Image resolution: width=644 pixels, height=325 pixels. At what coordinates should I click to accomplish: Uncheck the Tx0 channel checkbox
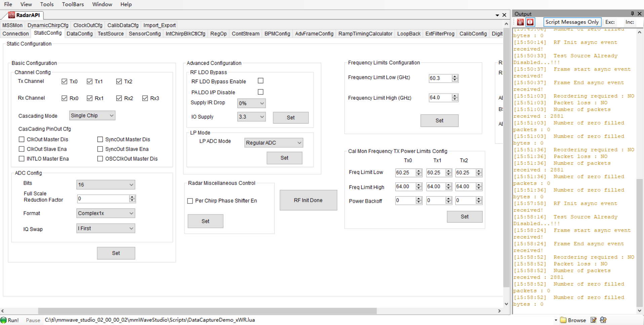(x=65, y=82)
